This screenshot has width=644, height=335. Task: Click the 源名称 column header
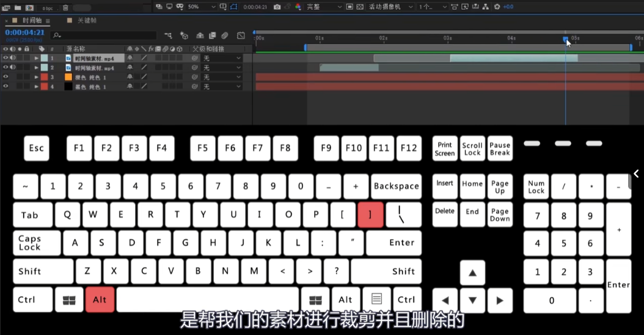point(76,48)
